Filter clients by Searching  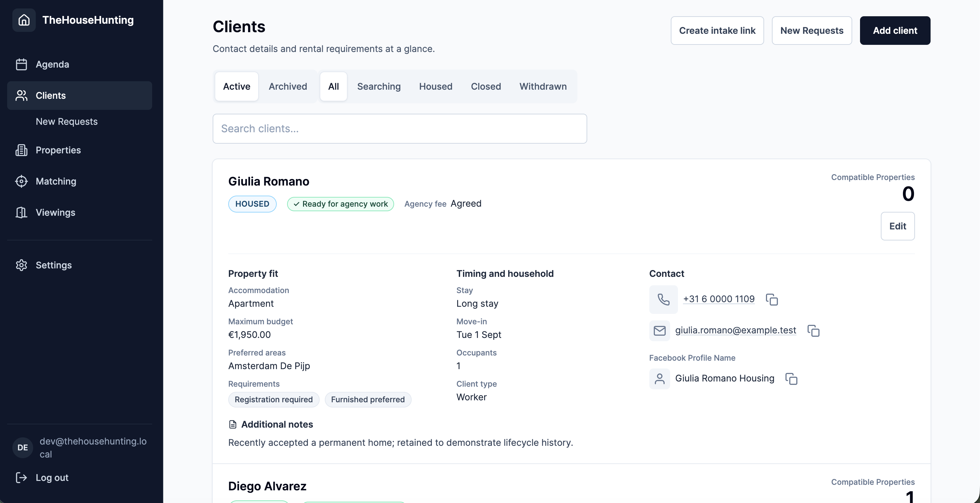379,86
